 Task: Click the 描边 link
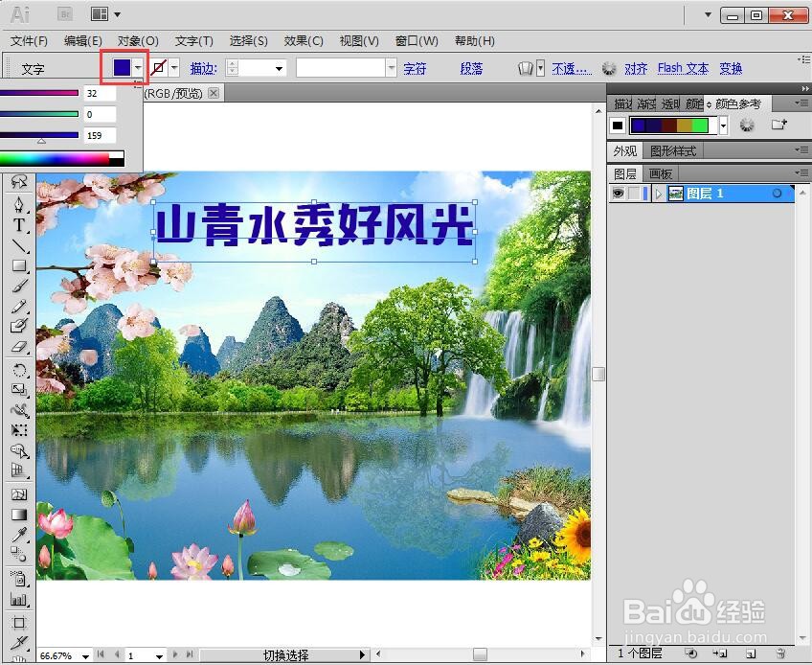[203, 68]
